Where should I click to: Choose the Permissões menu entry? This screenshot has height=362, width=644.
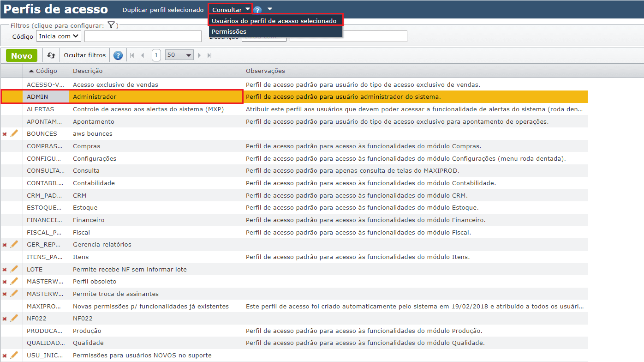(x=229, y=31)
